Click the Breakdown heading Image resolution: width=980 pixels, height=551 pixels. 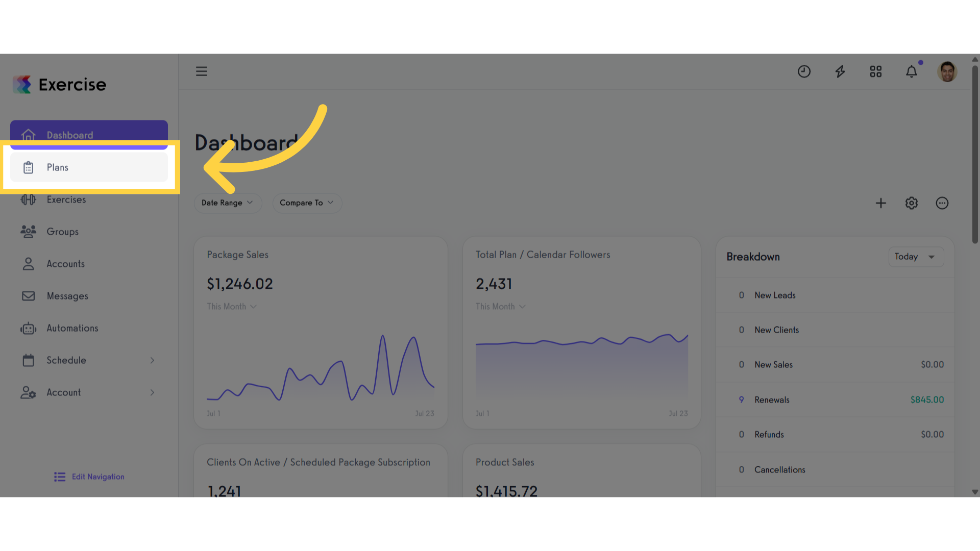pos(753,257)
